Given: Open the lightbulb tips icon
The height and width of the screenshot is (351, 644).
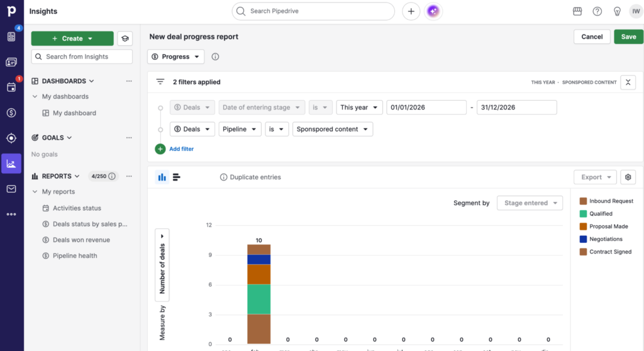Looking at the screenshot, I should click(x=617, y=11).
